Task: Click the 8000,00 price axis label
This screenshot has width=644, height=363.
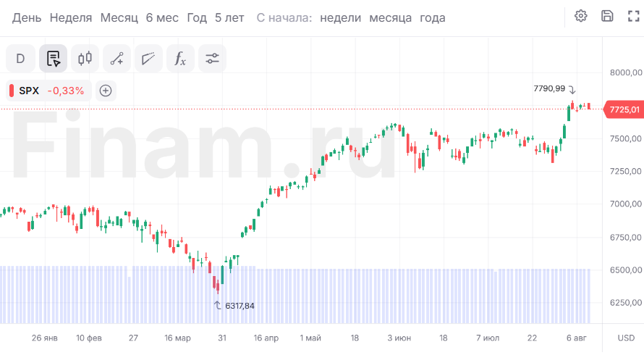Action: (x=626, y=72)
